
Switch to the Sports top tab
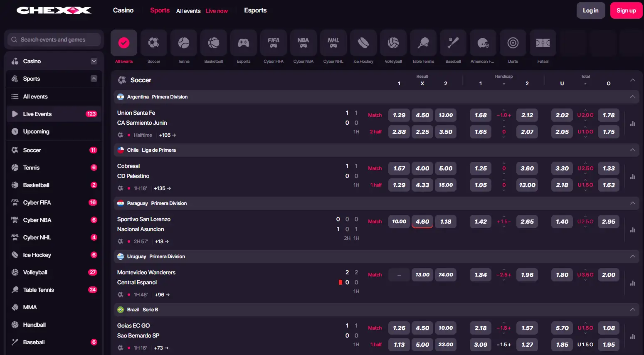(160, 10)
